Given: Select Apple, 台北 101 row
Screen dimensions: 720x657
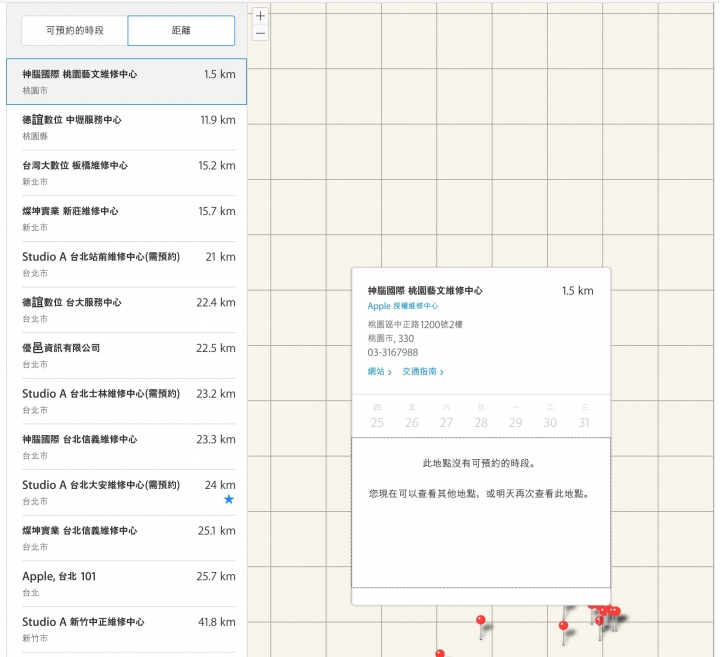Looking at the screenshot, I should pyautogui.click(x=129, y=584).
